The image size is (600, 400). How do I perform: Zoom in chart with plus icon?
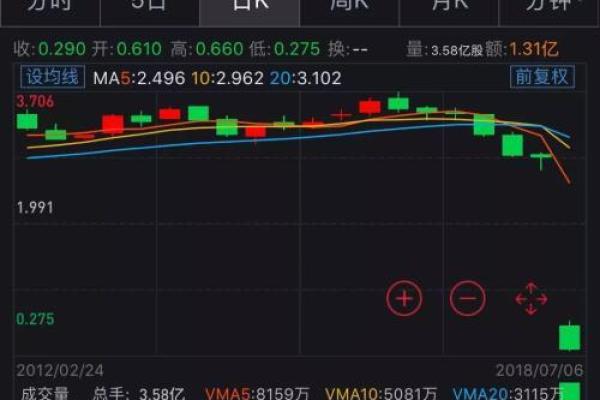(404, 298)
